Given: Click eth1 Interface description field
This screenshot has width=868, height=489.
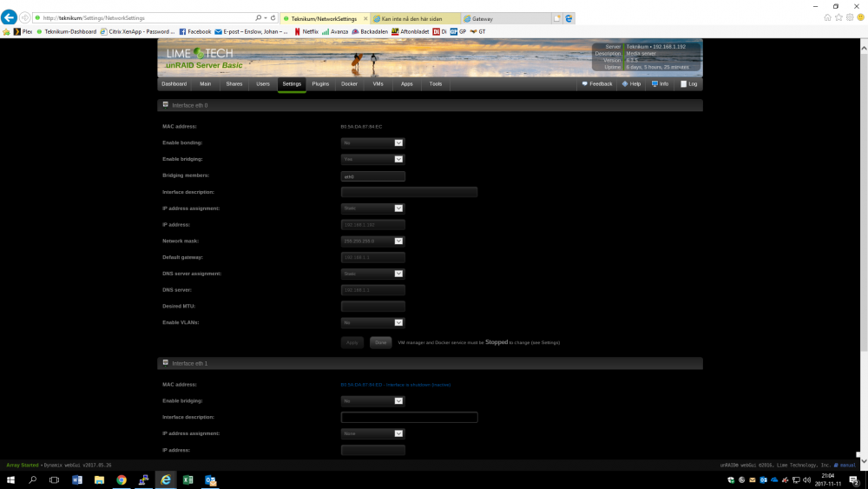Looking at the screenshot, I should tap(409, 417).
